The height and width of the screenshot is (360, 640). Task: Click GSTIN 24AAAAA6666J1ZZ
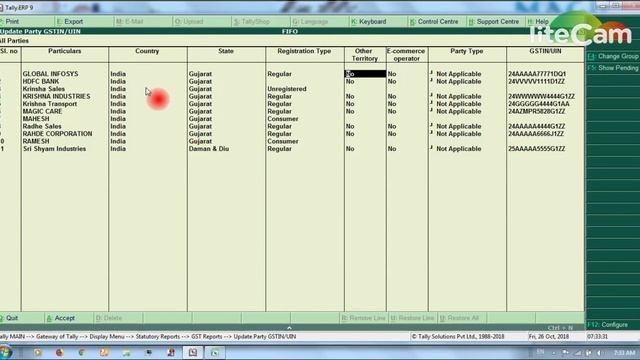pos(536,133)
